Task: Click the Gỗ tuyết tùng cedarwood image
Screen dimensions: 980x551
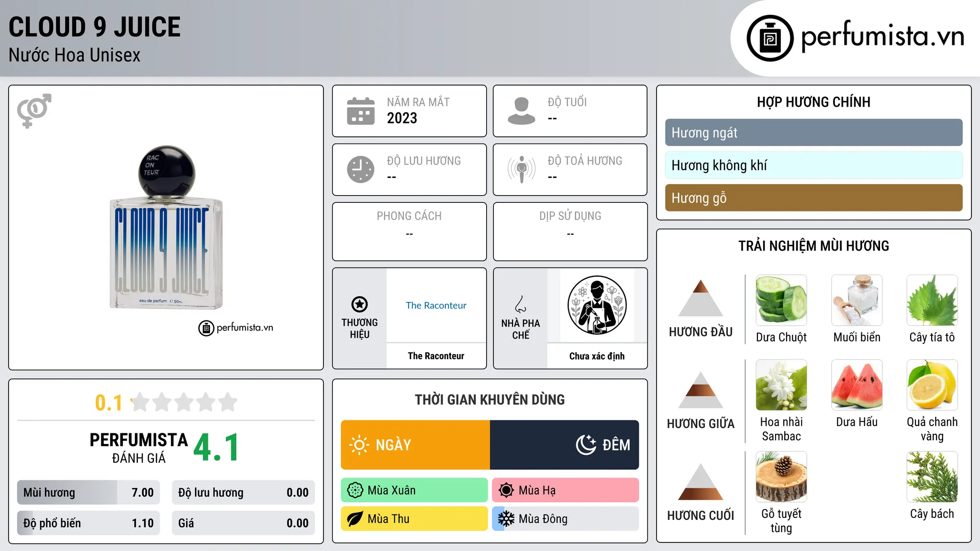Action: [x=781, y=477]
